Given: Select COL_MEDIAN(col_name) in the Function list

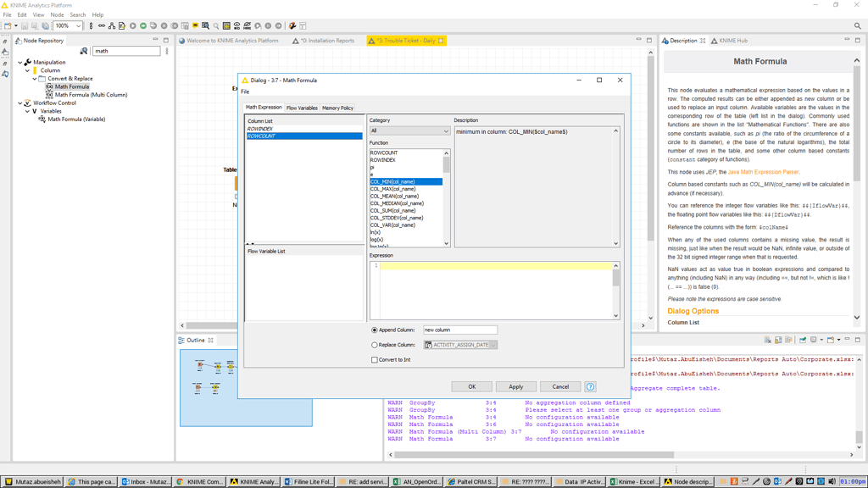Looking at the screenshot, I should [x=406, y=203].
